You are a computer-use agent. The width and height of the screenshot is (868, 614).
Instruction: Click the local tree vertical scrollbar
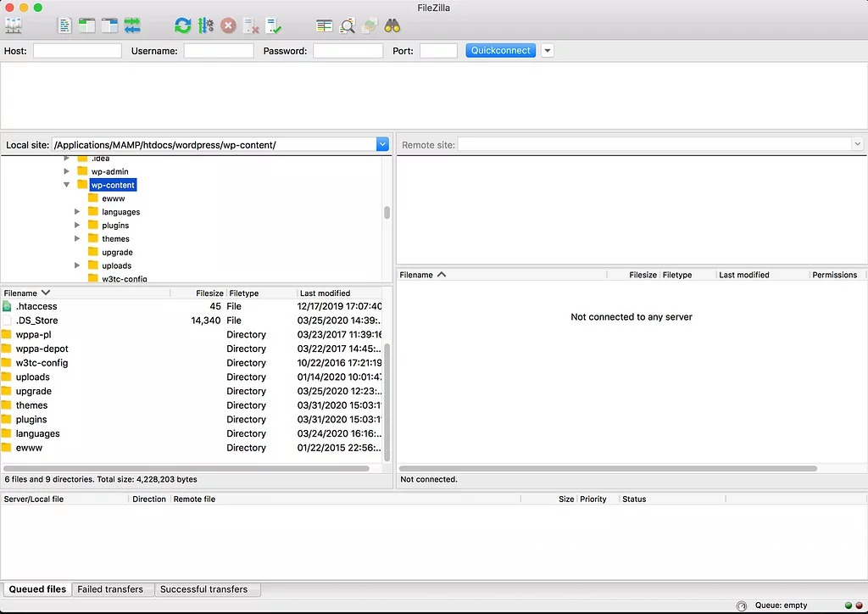point(387,213)
